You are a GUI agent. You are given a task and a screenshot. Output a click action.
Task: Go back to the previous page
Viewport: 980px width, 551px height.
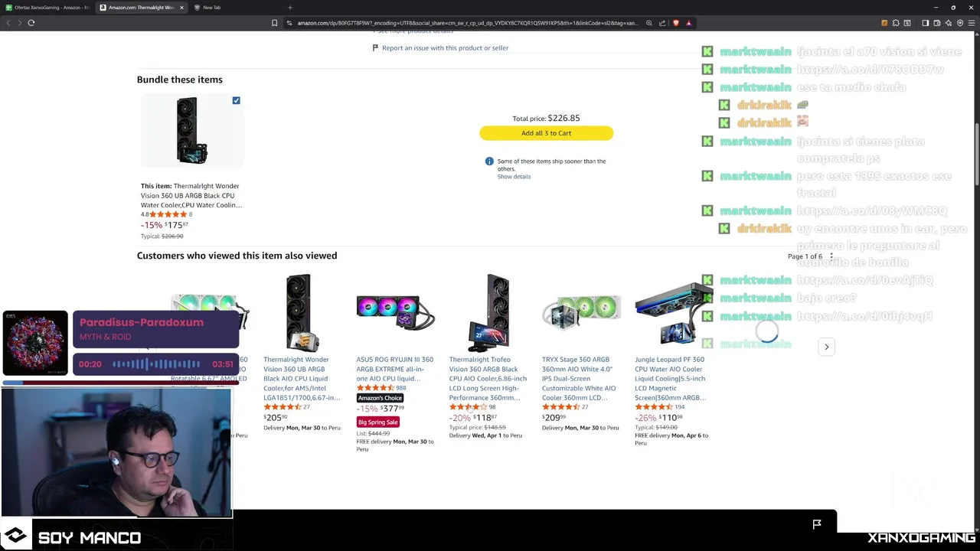click(8, 23)
